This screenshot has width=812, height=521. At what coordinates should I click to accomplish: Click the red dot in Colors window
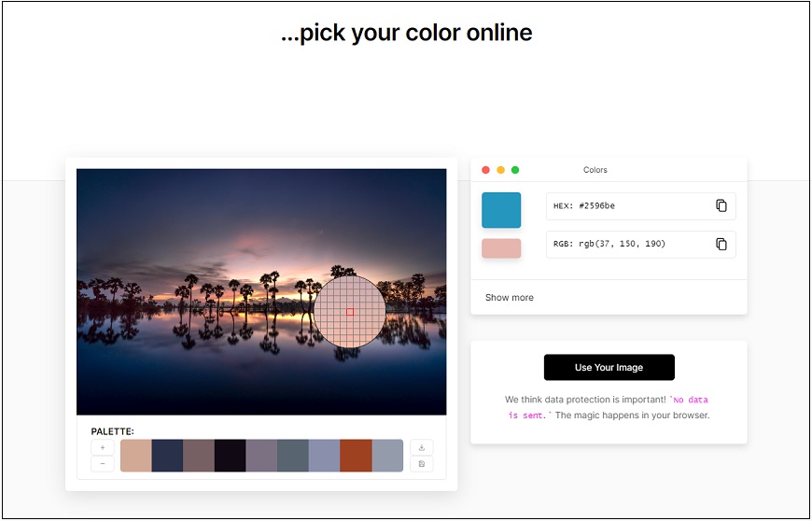[x=485, y=170]
